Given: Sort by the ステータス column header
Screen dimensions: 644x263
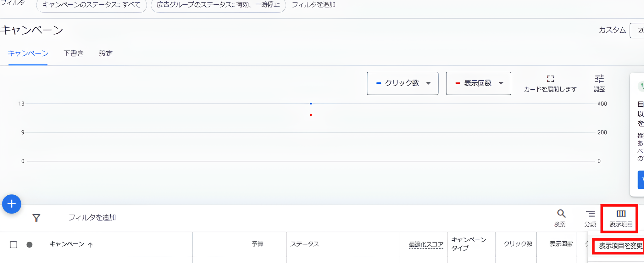Looking at the screenshot, I should [x=304, y=244].
